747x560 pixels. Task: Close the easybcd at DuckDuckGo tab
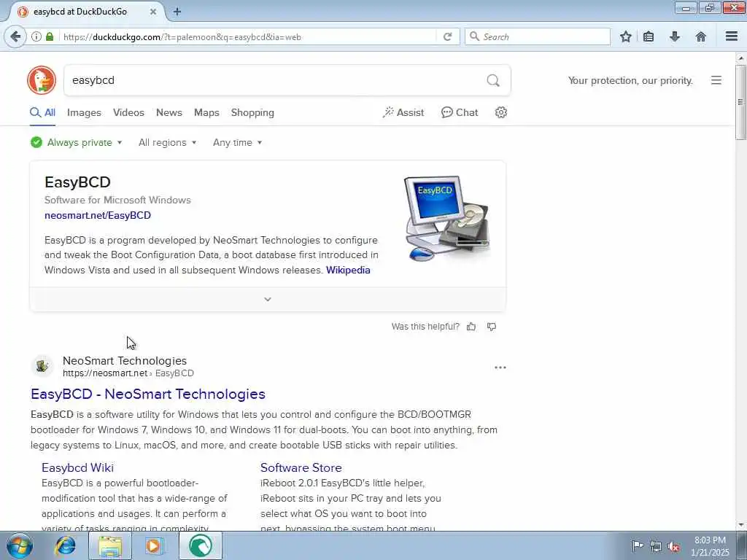point(153,12)
